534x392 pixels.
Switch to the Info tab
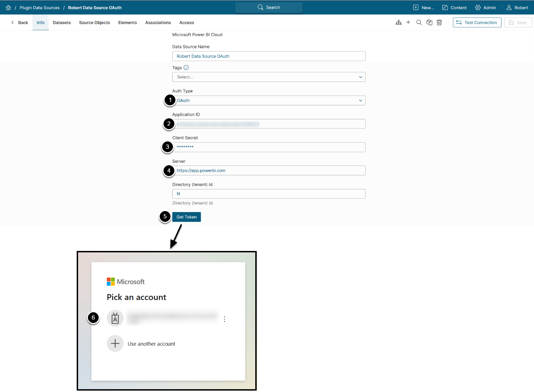click(x=41, y=22)
